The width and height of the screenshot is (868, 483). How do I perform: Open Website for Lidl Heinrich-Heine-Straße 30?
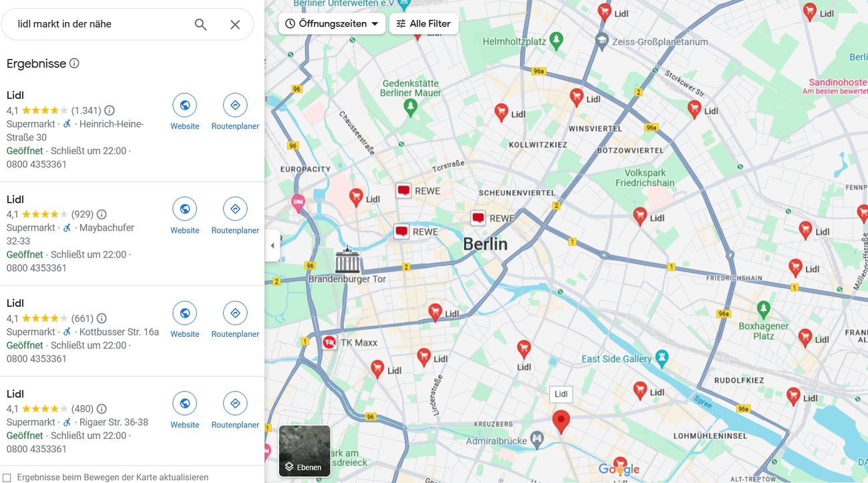tap(185, 111)
